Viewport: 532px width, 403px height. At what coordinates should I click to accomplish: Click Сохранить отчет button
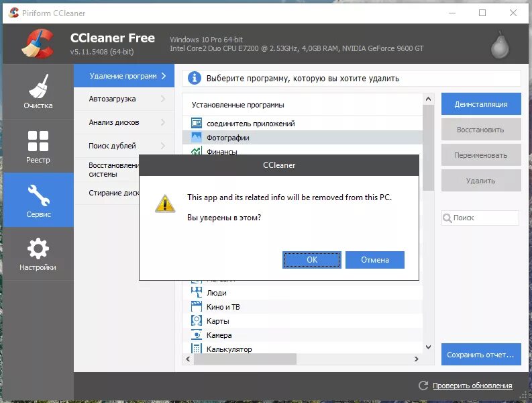point(481,355)
